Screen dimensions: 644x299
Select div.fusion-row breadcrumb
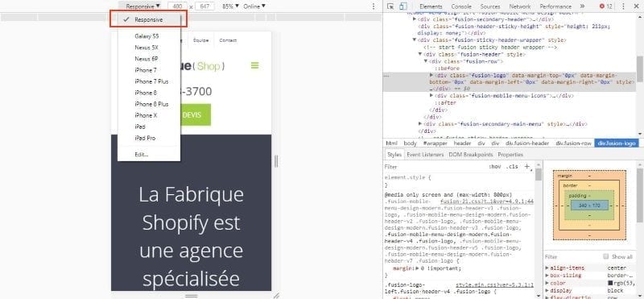574,143
